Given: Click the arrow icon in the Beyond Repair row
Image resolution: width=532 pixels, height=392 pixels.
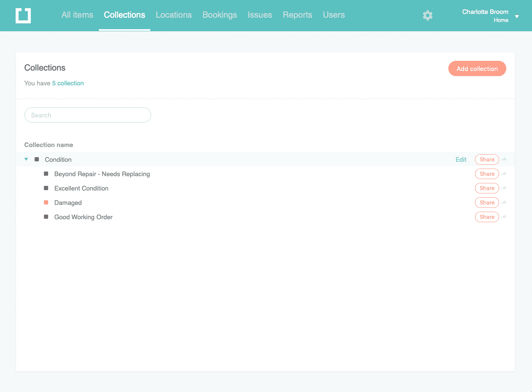Looking at the screenshot, I should [504, 174].
